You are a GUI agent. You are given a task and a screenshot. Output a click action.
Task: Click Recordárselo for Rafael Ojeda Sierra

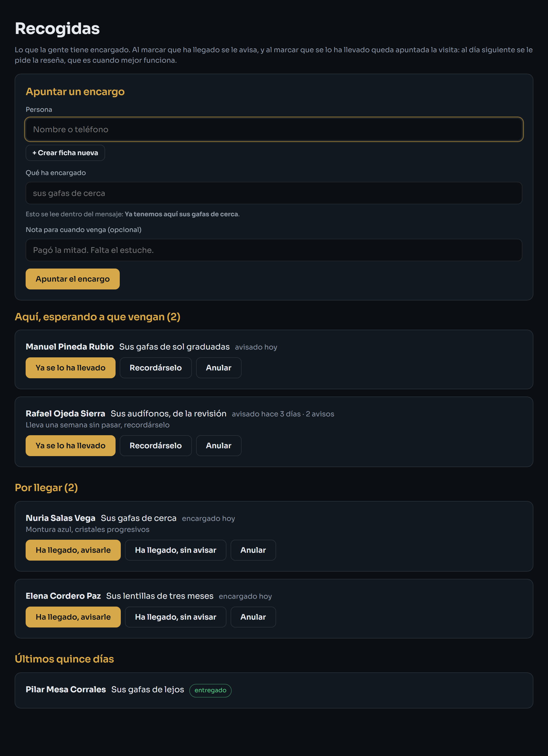point(156,446)
